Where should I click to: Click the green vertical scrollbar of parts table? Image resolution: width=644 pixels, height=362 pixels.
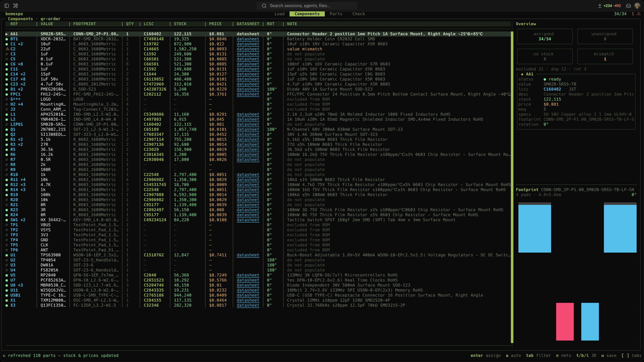(x=512, y=188)
